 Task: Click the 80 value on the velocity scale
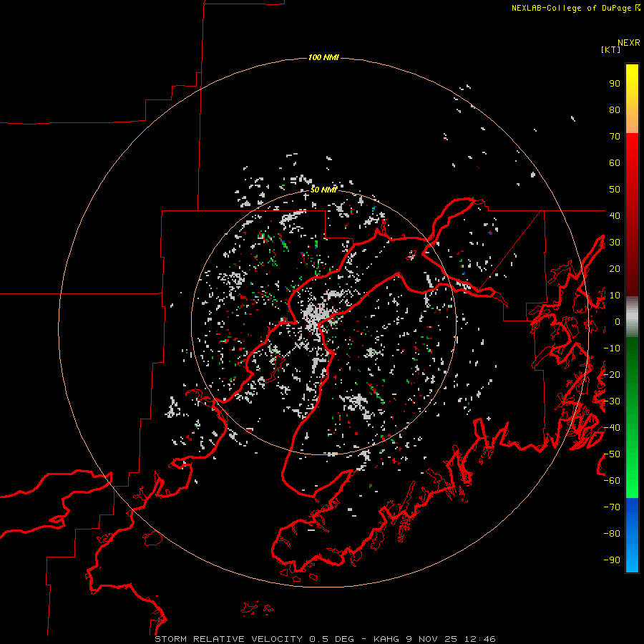[615, 109]
